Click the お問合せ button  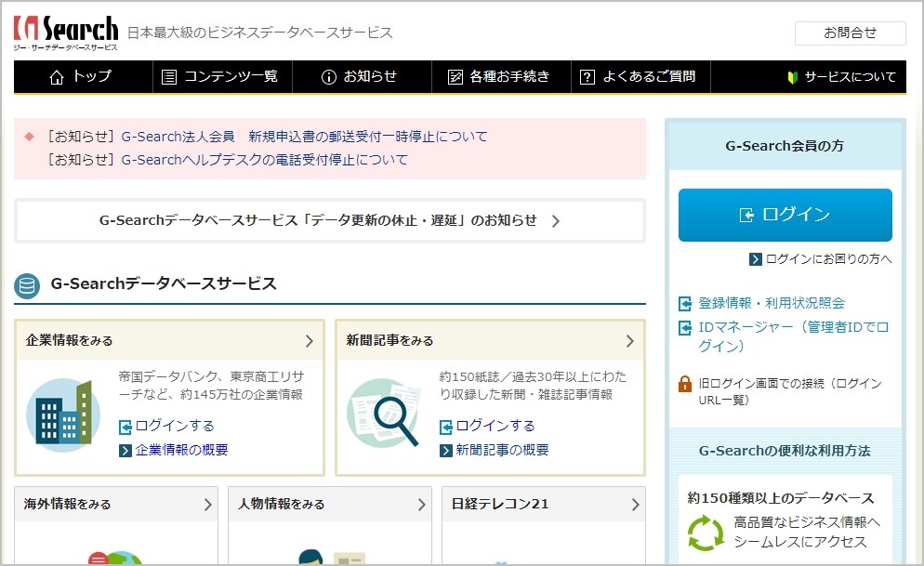(851, 33)
